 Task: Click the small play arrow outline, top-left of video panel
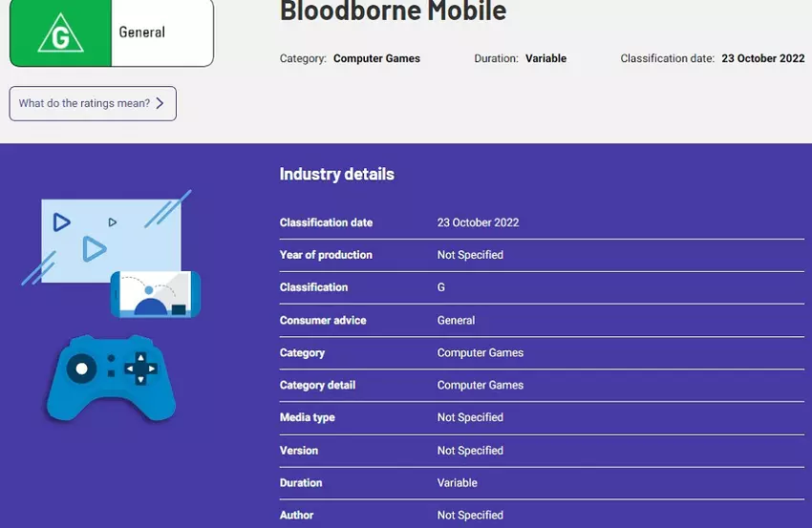(x=61, y=222)
